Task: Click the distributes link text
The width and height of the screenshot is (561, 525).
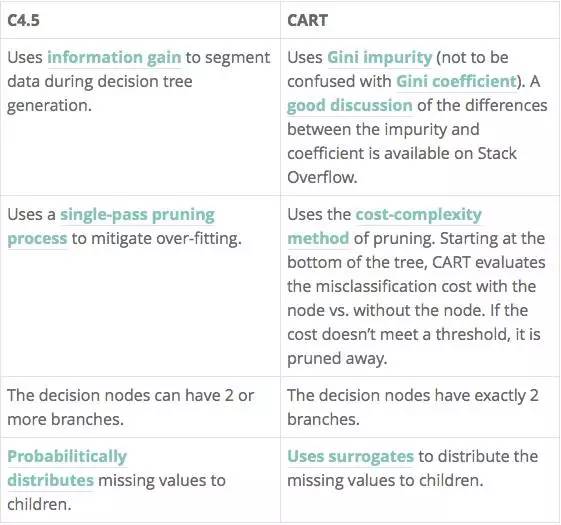Action: 50,480
